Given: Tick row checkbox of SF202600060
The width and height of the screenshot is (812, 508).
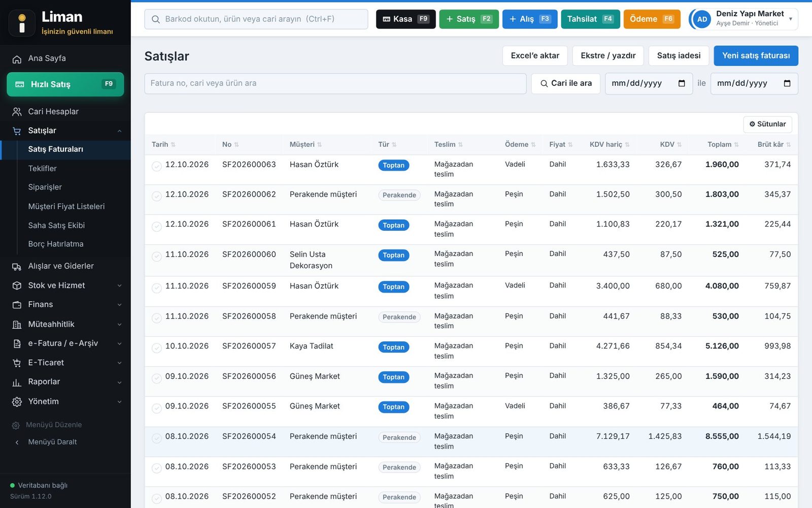Looking at the screenshot, I should [x=157, y=257].
